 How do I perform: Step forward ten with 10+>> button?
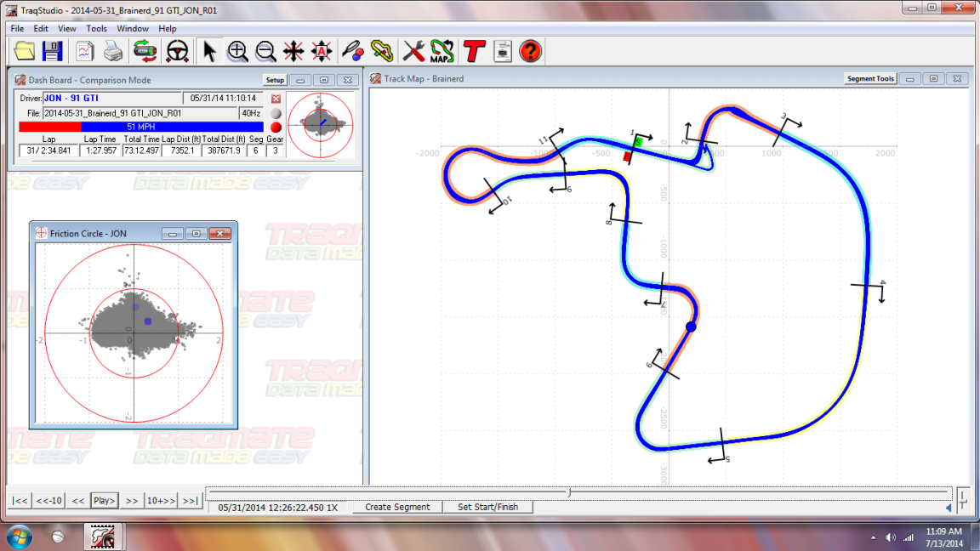(x=161, y=500)
